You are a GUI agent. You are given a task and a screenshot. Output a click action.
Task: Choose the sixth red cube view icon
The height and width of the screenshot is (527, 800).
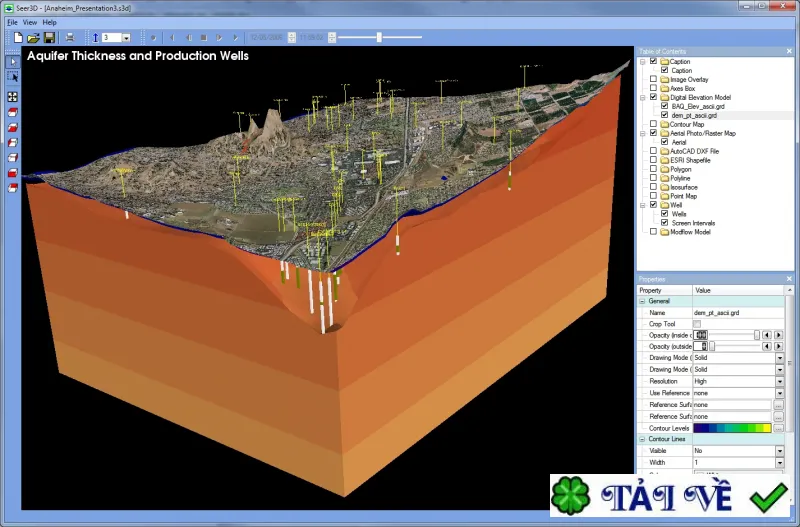13,188
